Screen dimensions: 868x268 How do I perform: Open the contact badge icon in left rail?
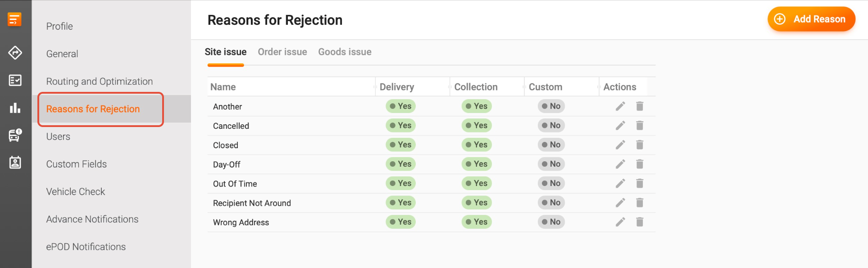[15, 163]
